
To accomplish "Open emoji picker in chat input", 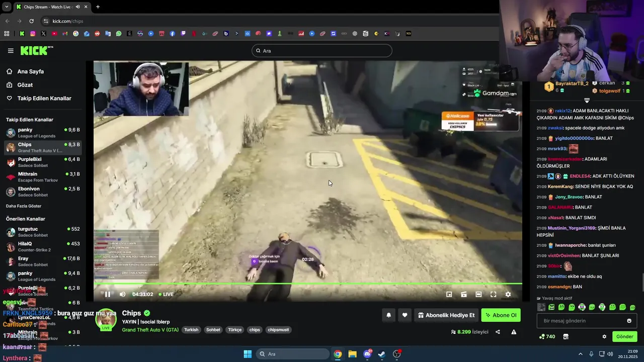I will 629,321.
